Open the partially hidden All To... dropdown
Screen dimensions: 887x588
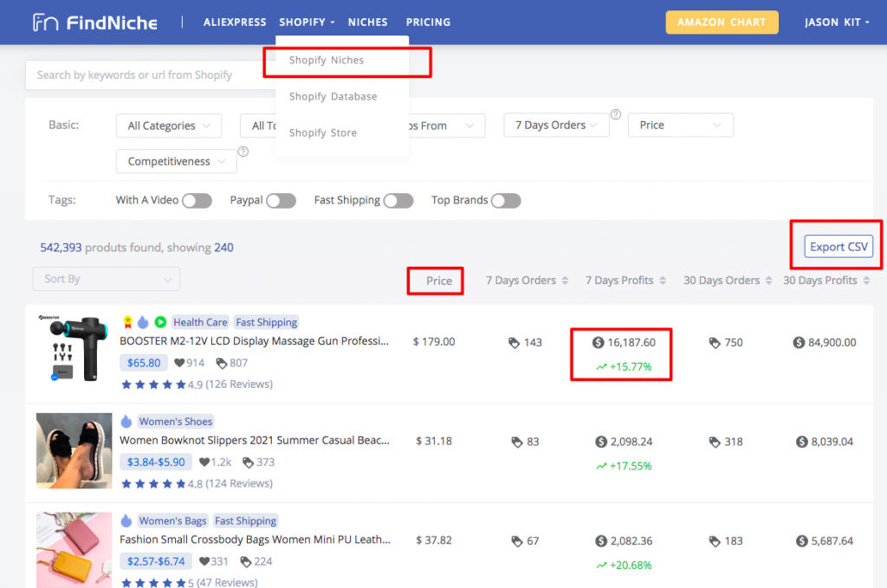tap(258, 126)
